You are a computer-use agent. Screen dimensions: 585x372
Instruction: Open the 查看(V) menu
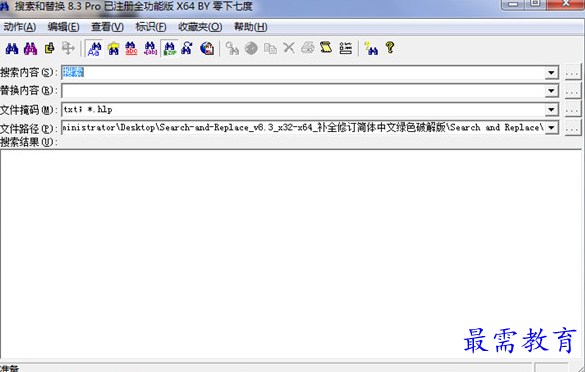[x=107, y=27]
